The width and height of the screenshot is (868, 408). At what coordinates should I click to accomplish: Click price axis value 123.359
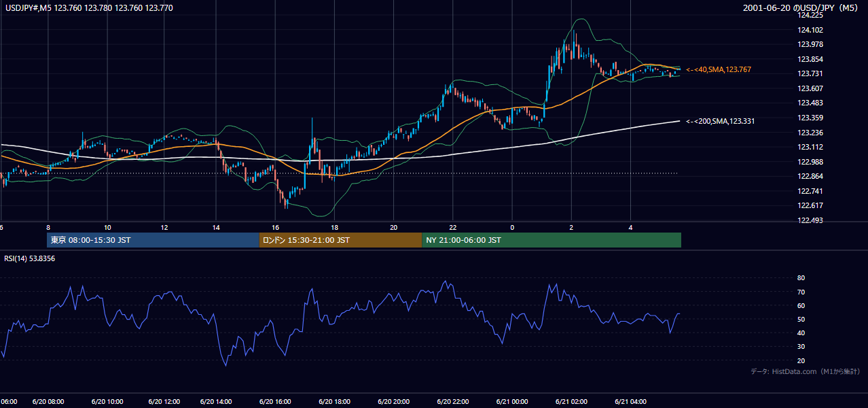810,118
